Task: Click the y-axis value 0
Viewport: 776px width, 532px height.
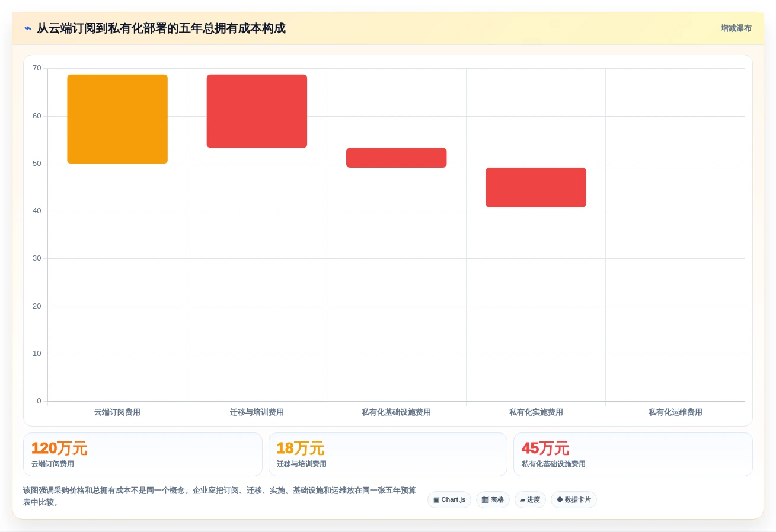Action: (x=39, y=401)
